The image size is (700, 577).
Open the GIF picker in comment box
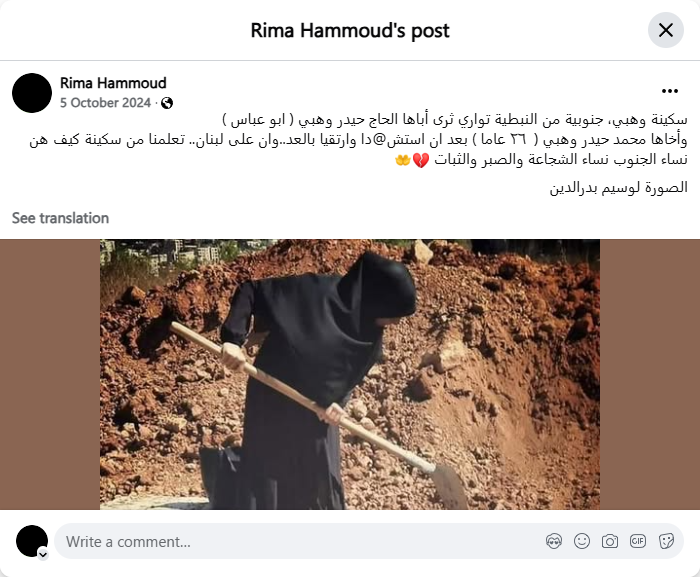[638, 541]
